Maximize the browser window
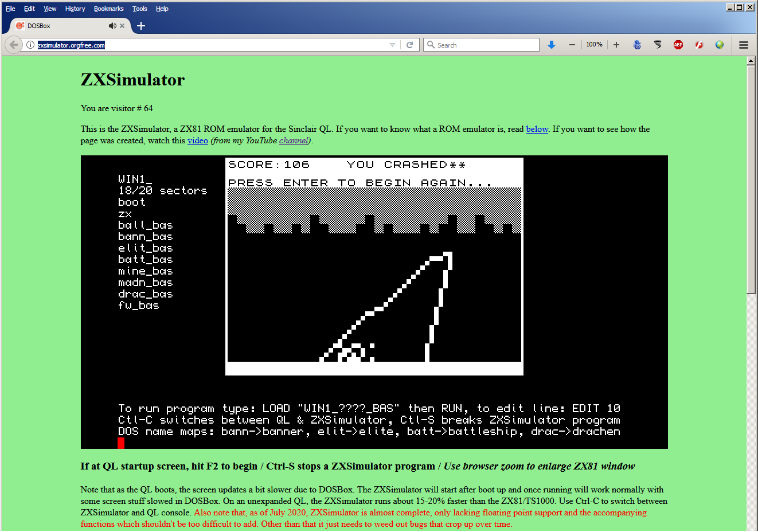 (740, 7)
